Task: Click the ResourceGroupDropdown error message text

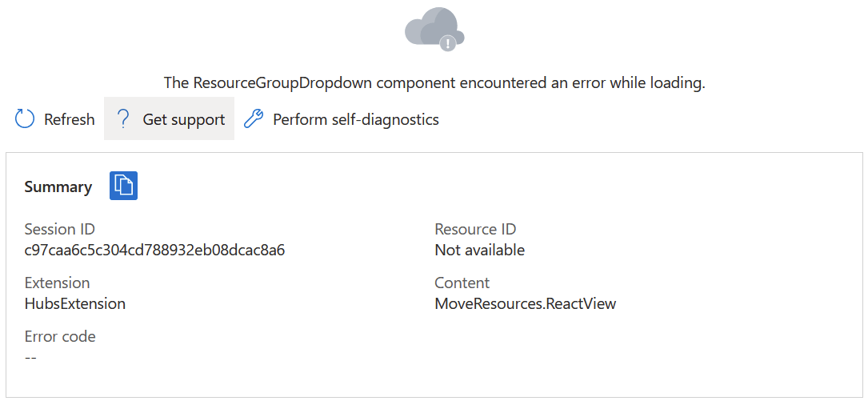Action: (x=434, y=83)
